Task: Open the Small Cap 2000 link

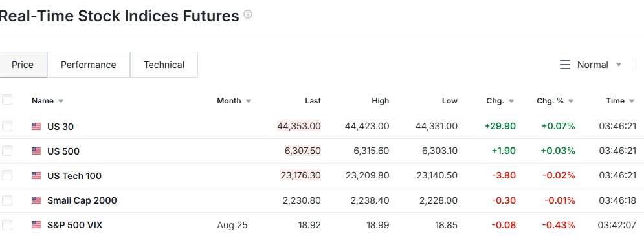Action: pyautogui.click(x=82, y=200)
